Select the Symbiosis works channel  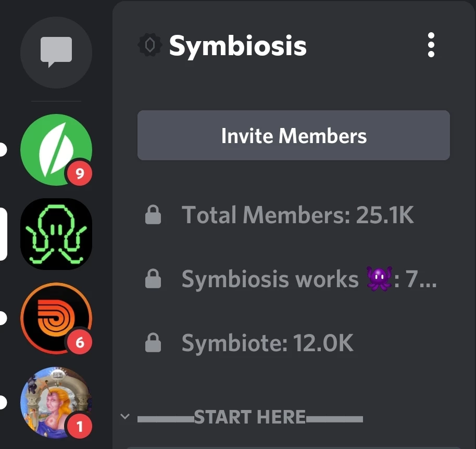click(x=294, y=279)
